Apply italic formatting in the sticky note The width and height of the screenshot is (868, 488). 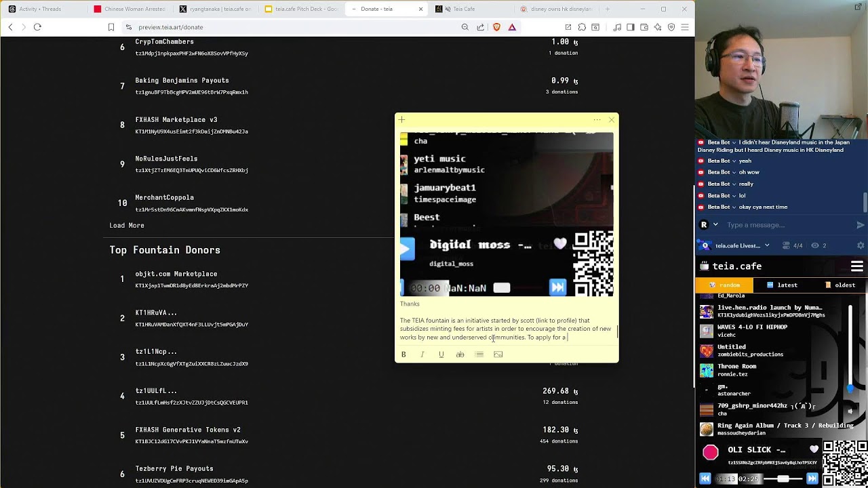(x=422, y=354)
